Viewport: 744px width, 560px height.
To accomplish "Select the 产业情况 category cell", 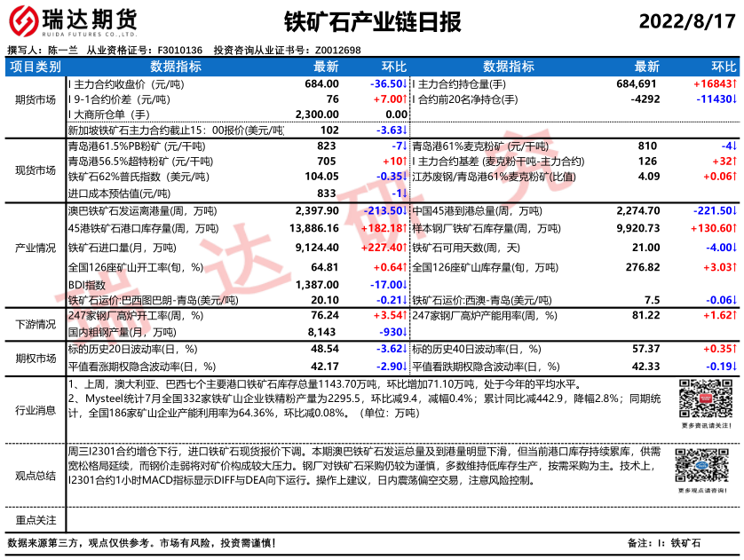I will pos(36,249).
